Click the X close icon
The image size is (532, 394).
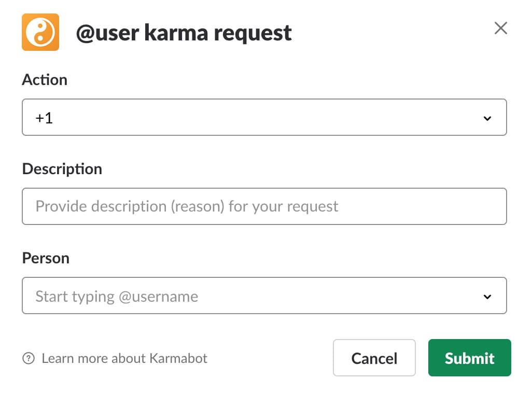[500, 28]
